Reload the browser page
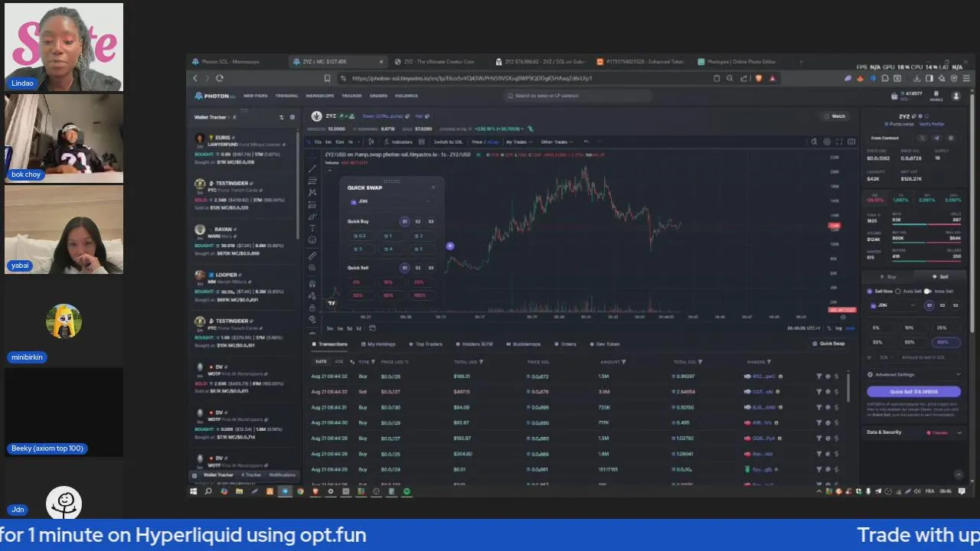Image resolution: width=980 pixels, height=551 pixels. point(220,78)
